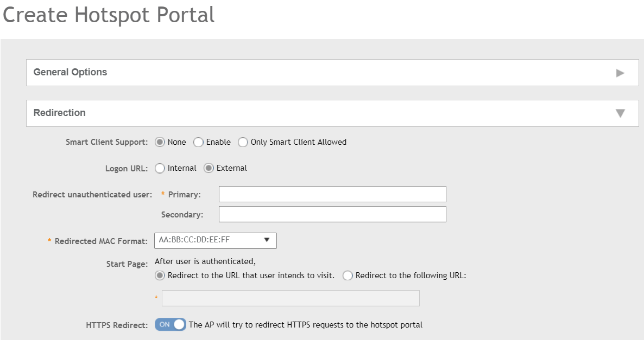The image size is (644, 340).
Task: Open Redirected MAC Format dropdown
Action: click(x=215, y=240)
